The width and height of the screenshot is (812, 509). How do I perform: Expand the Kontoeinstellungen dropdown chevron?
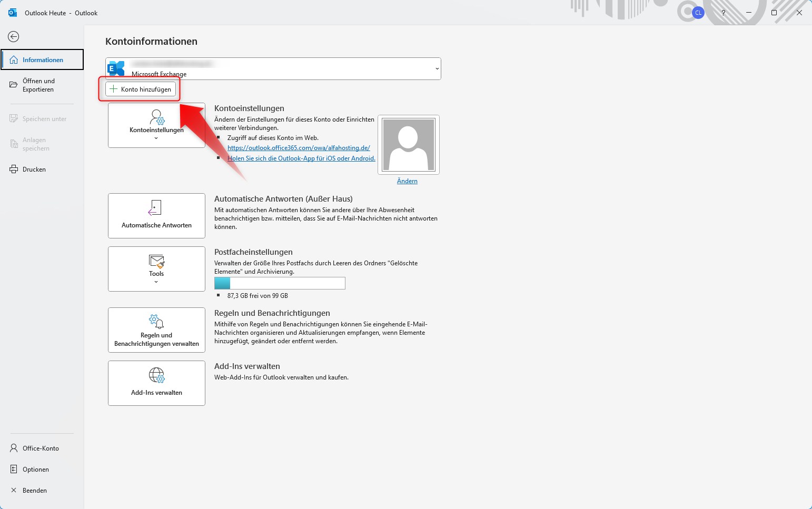[156, 137]
